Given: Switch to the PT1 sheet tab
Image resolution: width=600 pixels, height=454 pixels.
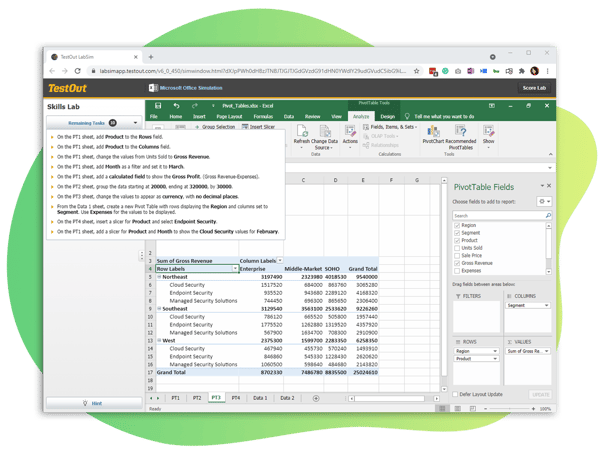Looking at the screenshot, I should pos(175,398).
